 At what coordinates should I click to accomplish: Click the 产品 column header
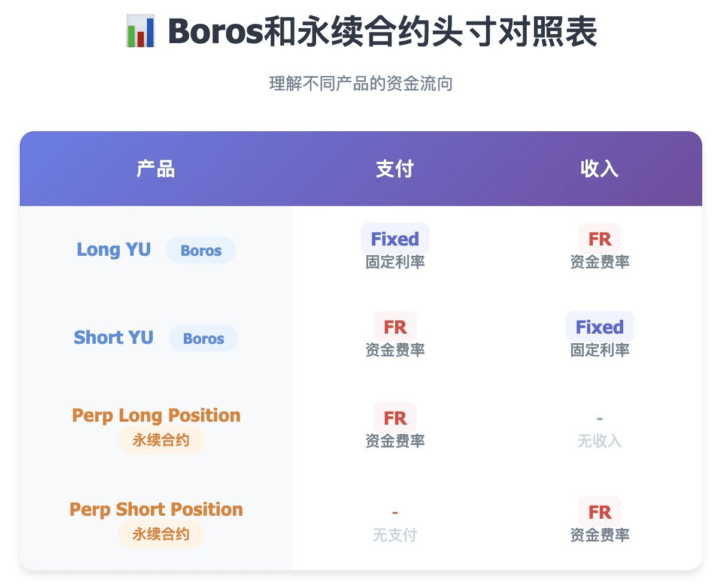point(156,170)
